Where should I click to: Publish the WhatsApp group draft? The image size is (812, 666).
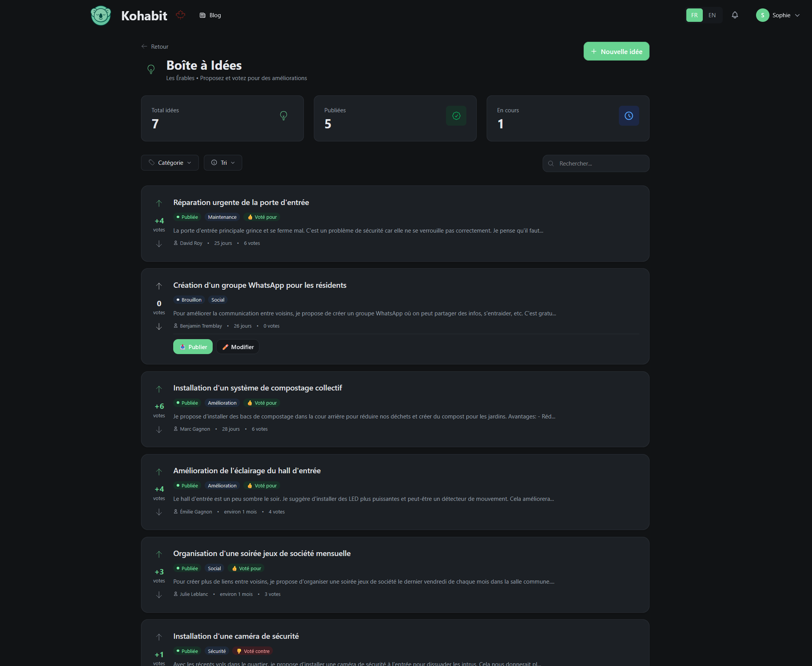[x=193, y=347]
